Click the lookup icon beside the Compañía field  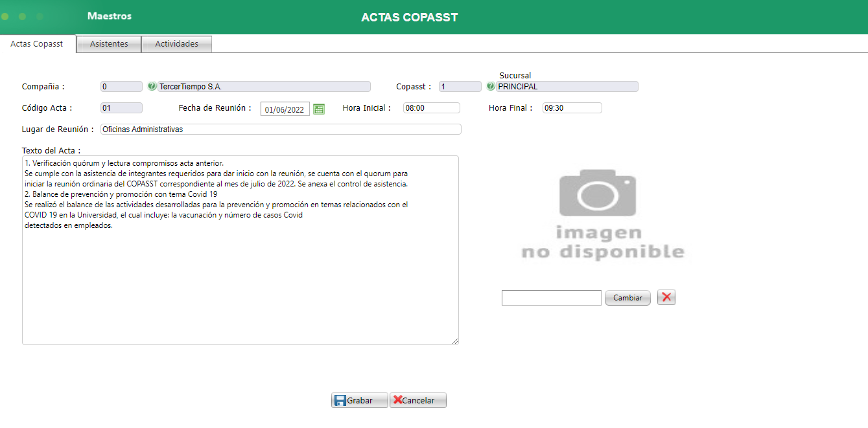click(x=153, y=86)
